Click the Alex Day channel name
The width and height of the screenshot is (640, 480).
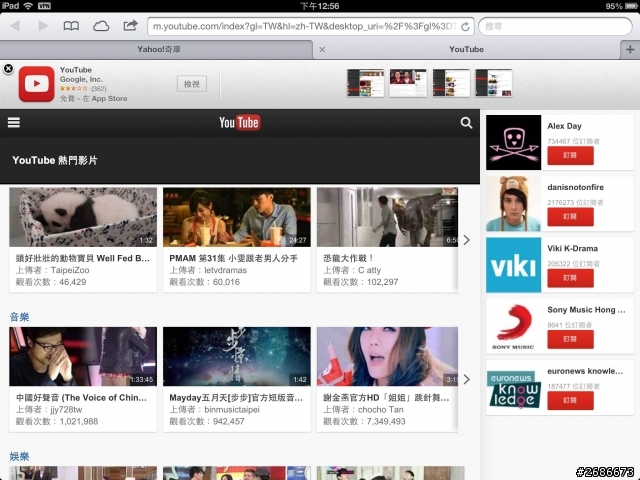[564, 126]
